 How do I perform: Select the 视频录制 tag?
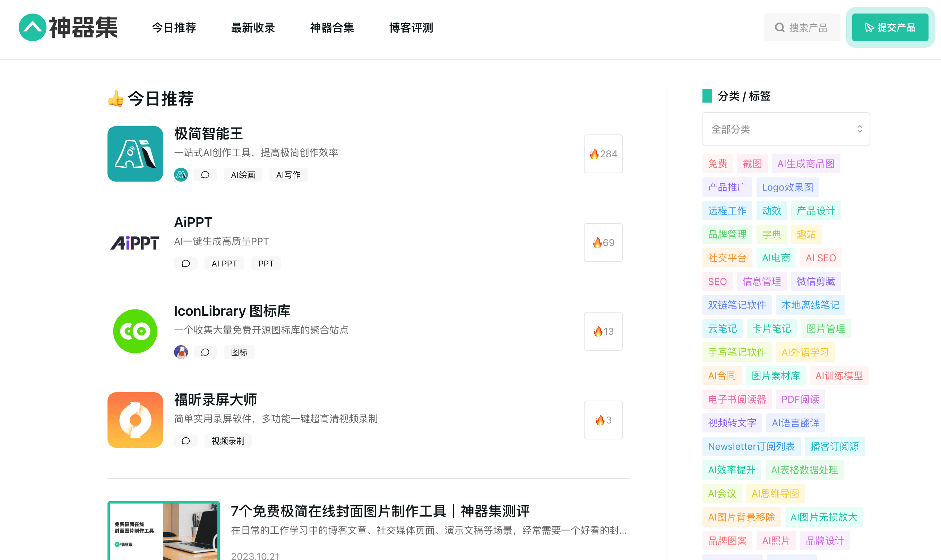point(228,441)
